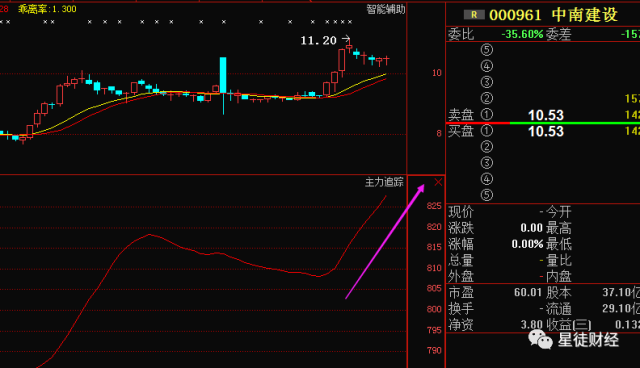Click the 委比 -35.60% value

pos(522,34)
